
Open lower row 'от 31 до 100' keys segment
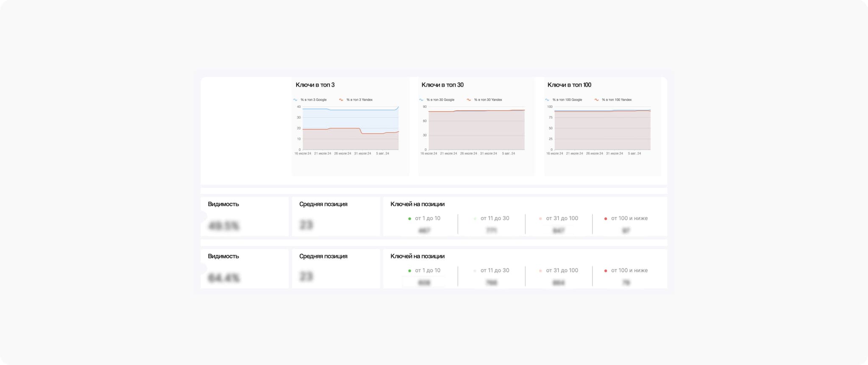click(562, 271)
